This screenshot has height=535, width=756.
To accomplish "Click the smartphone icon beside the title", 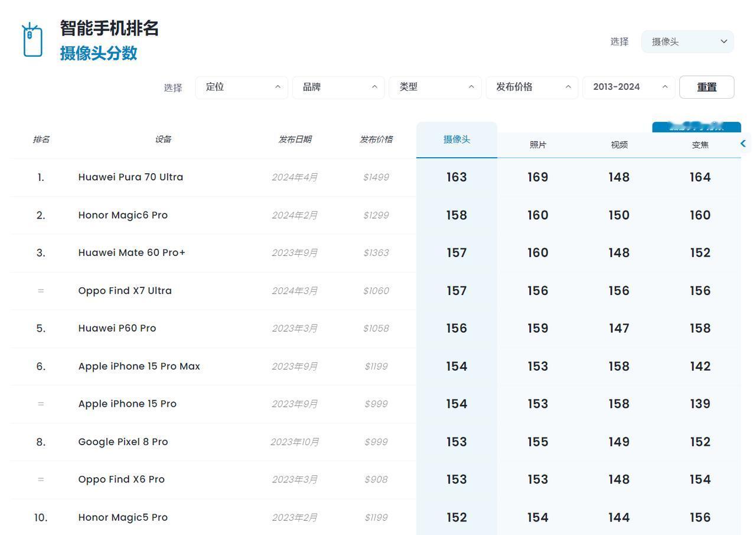I will pos(32,40).
